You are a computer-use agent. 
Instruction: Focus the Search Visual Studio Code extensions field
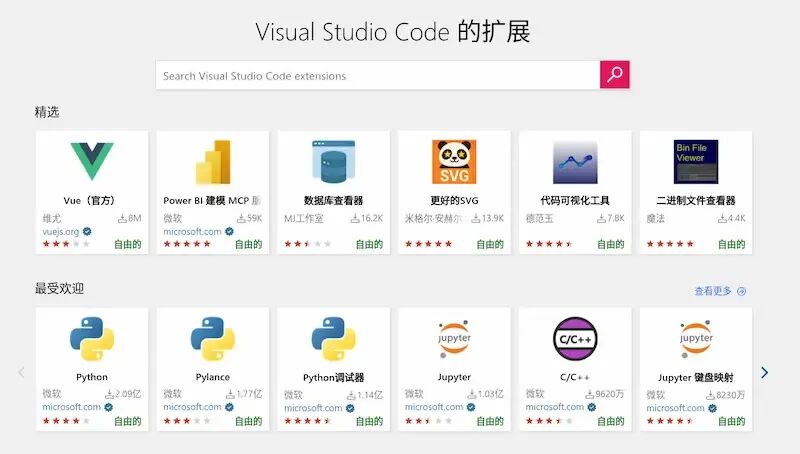click(x=378, y=75)
